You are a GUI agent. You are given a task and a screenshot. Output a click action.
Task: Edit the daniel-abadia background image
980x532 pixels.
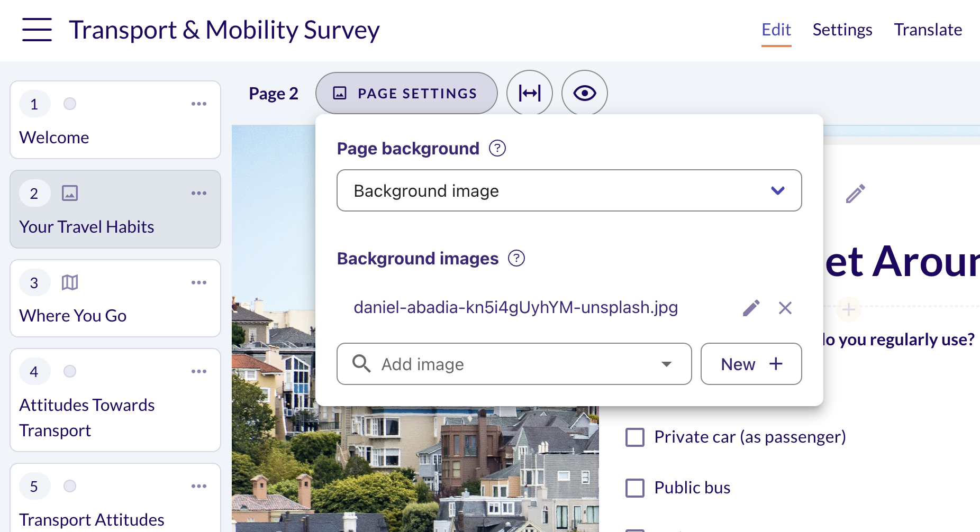pos(751,308)
